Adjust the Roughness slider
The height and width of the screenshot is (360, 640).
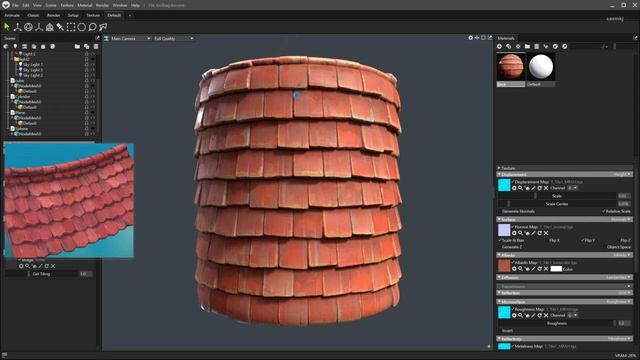tap(557, 323)
